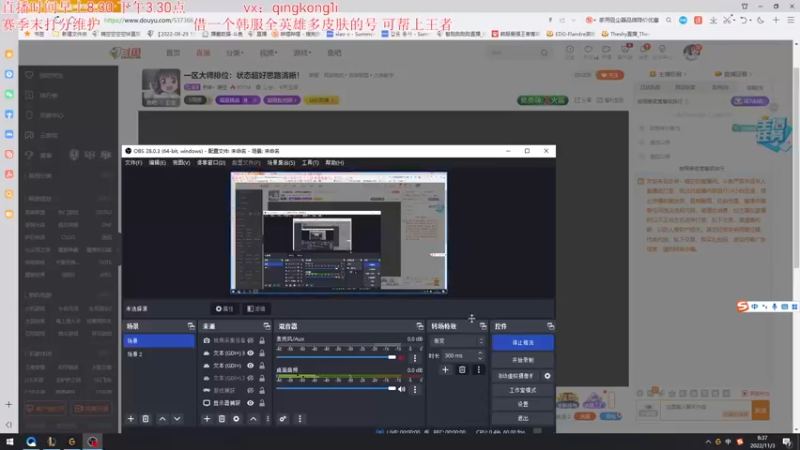Unlock the video capture device source
This screenshot has height=450, width=800.
[262, 340]
